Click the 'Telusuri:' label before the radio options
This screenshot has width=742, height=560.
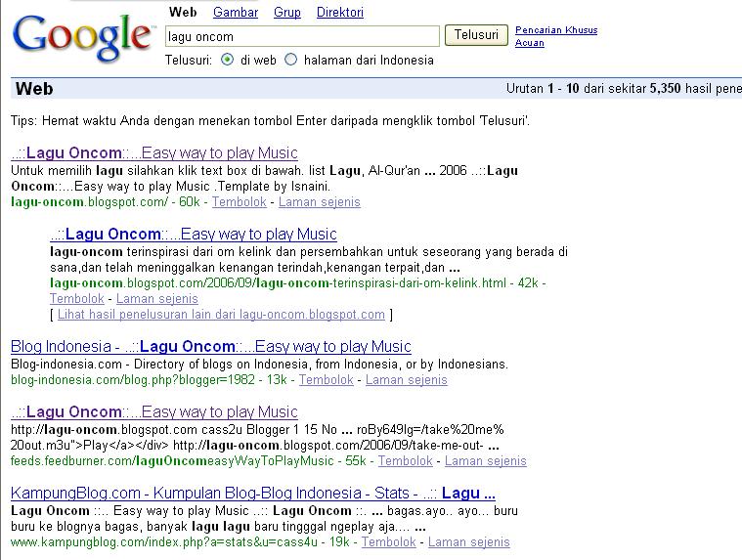pyautogui.click(x=189, y=60)
